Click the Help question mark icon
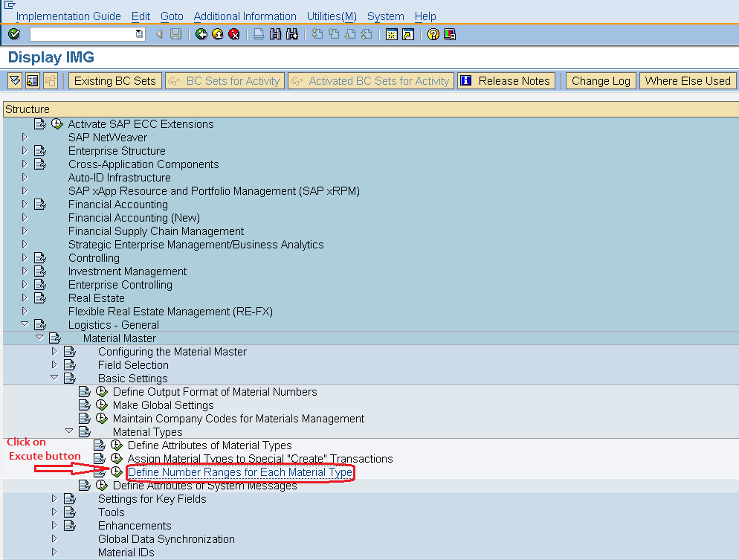The image size is (739, 560). (x=433, y=33)
